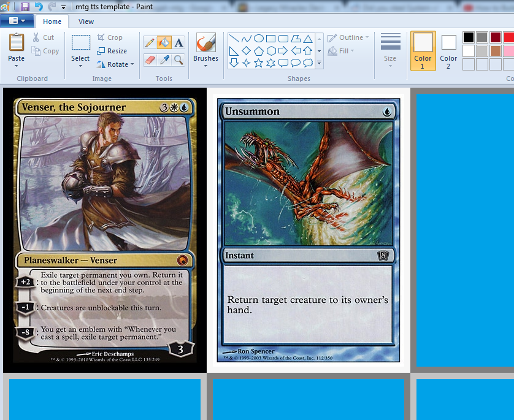Select the Magnifier tool
The width and height of the screenshot is (514, 420).
coord(178,60)
